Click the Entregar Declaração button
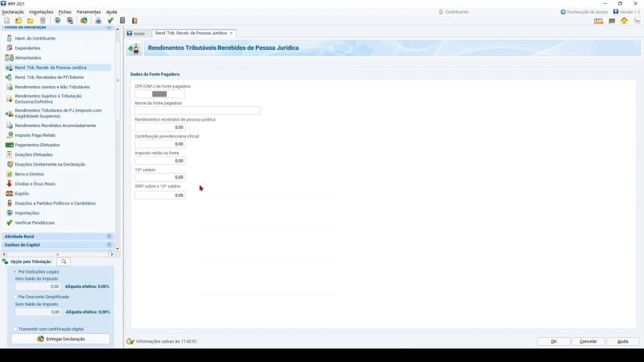 (x=61, y=339)
